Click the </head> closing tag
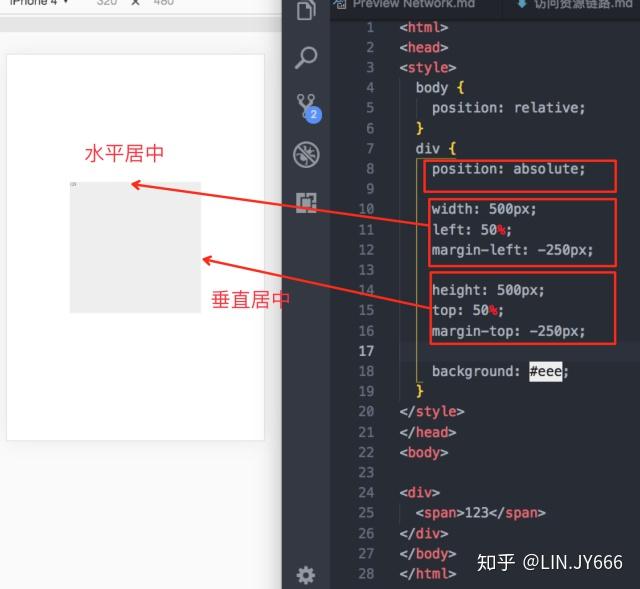This screenshot has width=640, height=589. click(x=428, y=432)
